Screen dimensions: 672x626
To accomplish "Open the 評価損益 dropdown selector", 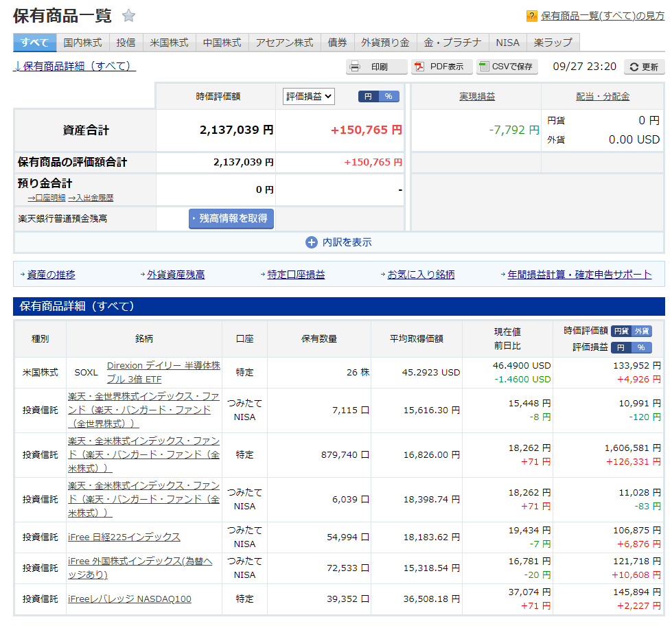I will tap(308, 97).
